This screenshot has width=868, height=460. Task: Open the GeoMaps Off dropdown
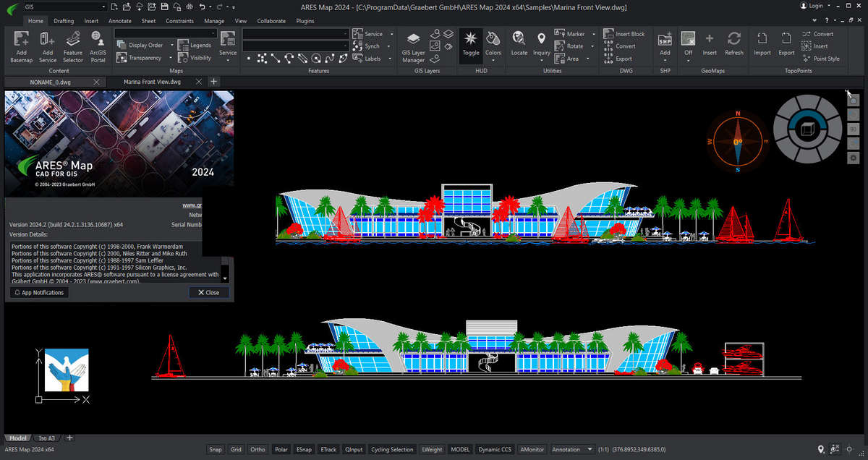point(688,60)
